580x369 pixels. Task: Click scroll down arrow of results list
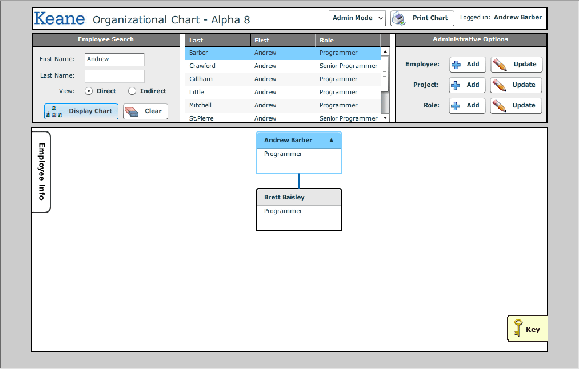coord(385,118)
